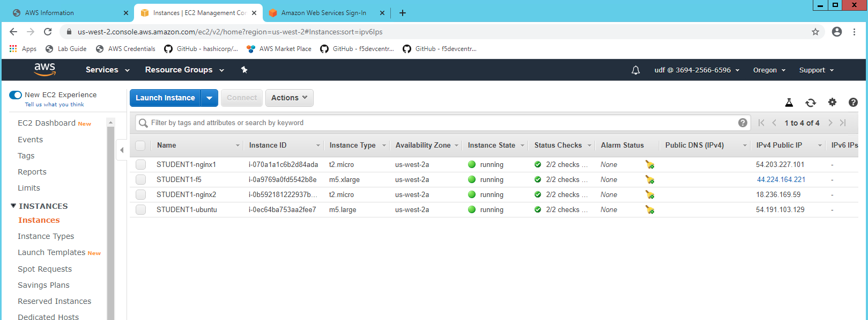Viewport: 868px width, 320px height.
Task: Open the Actions dropdown
Action: (290, 98)
